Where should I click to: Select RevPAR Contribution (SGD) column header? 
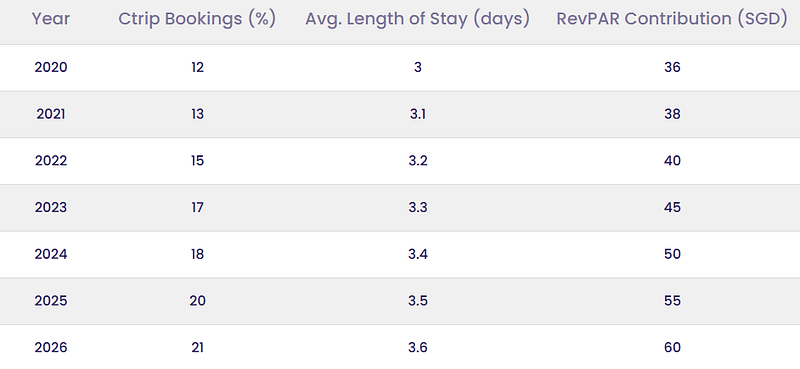672,19
